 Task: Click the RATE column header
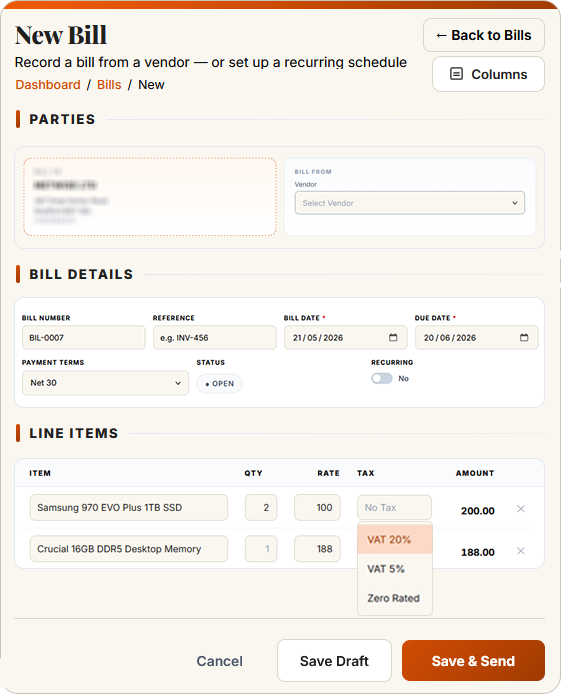pyautogui.click(x=328, y=473)
